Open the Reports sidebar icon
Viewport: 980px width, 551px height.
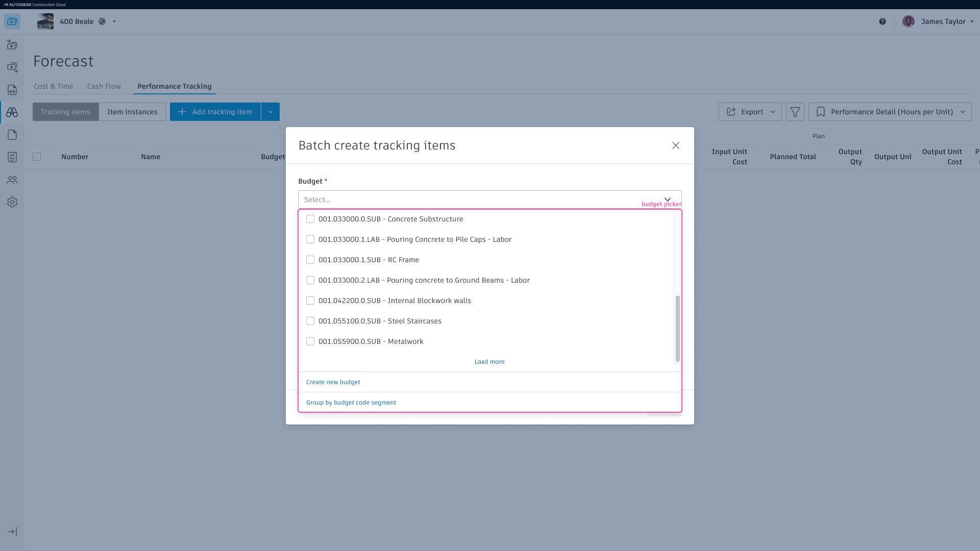click(12, 157)
